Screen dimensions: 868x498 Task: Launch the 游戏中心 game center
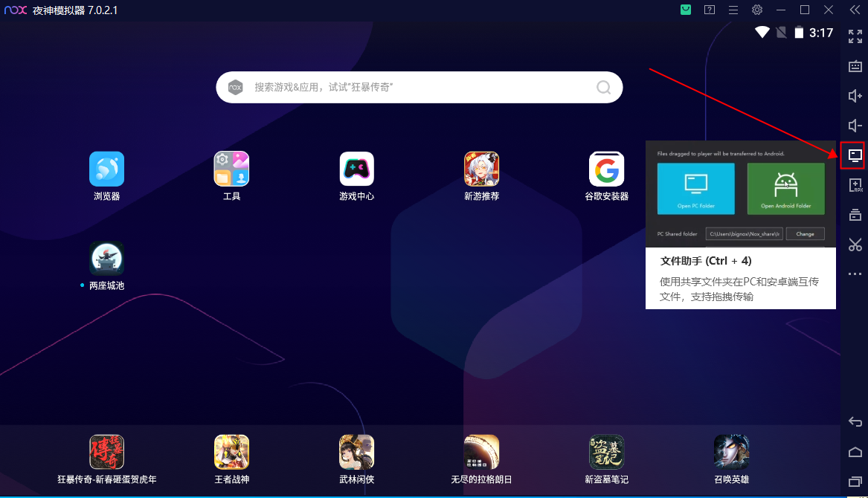tap(356, 169)
